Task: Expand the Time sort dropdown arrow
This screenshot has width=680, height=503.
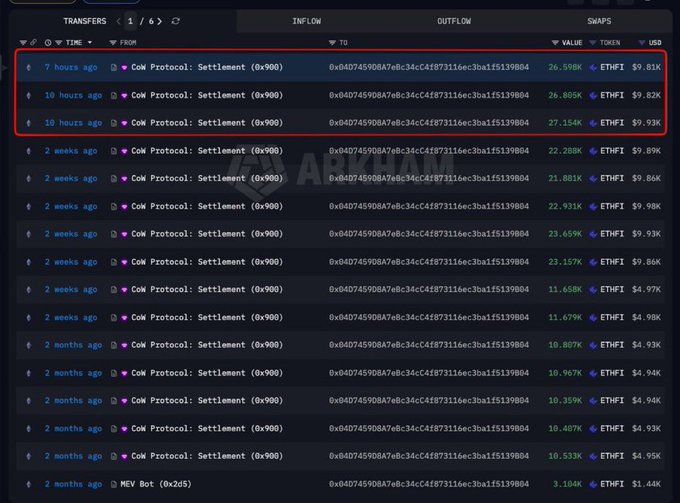Action: [90, 42]
